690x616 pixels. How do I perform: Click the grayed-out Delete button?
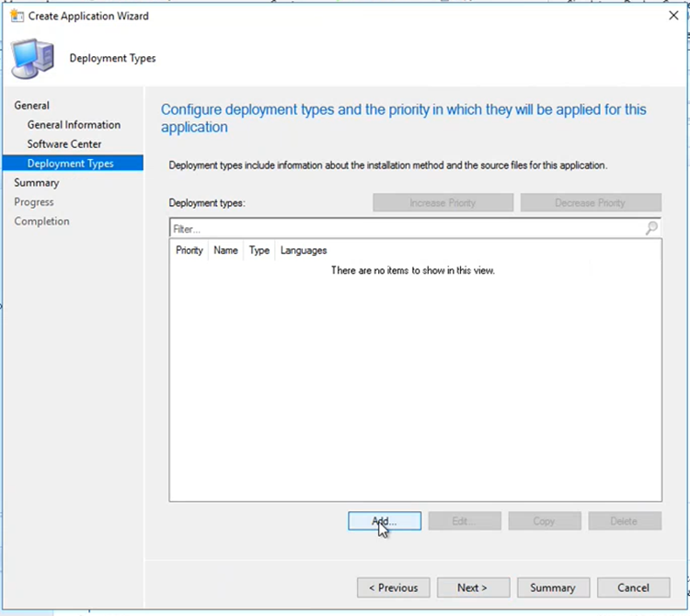point(625,521)
